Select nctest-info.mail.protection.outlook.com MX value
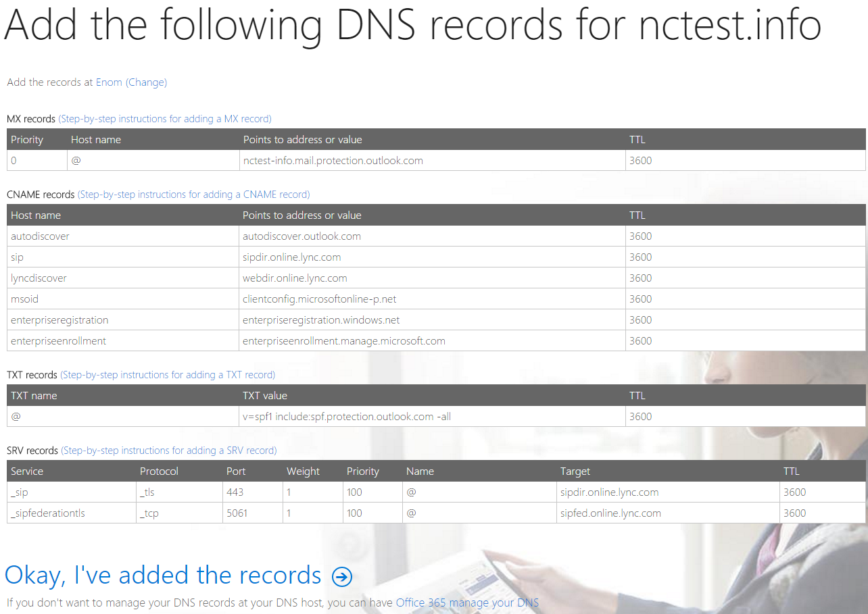 pos(333,161)
